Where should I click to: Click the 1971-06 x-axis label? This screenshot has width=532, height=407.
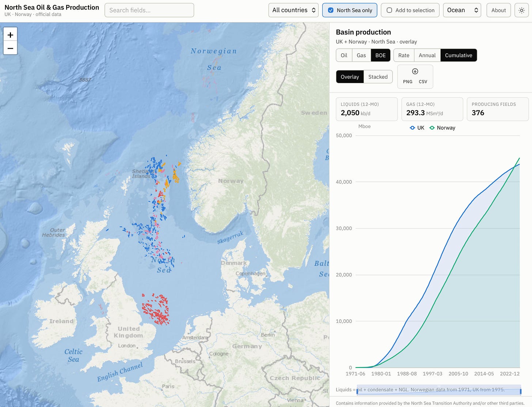click(x=356, y=374)
